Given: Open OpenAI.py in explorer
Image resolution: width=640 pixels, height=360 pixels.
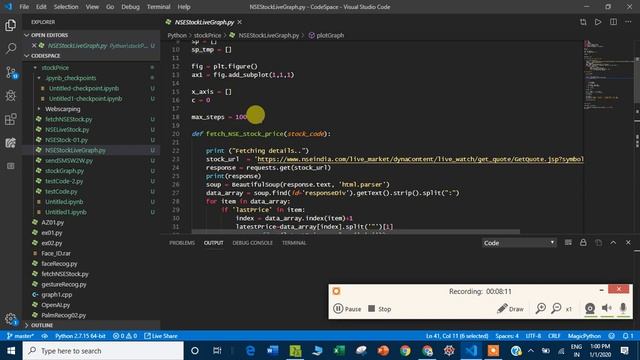Looking at the screenshot, I should pyautogui.click(x=55, y=305).
